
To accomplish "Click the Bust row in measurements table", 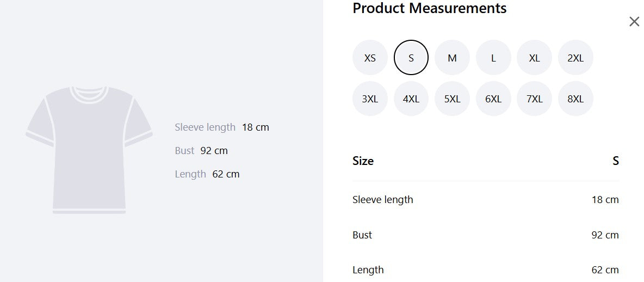I will (486, 235).
